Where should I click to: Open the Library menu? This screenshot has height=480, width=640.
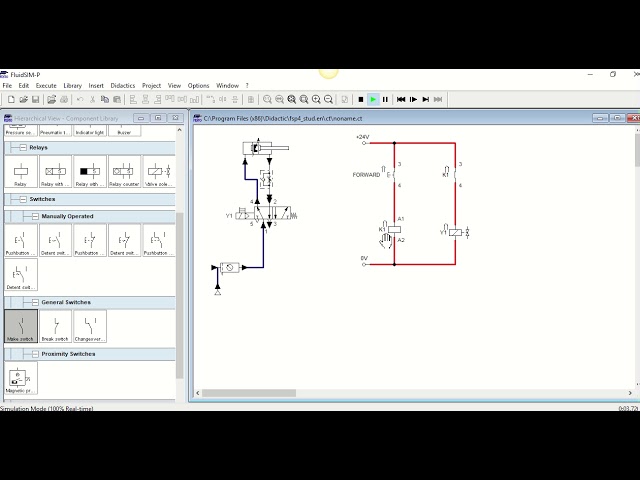point(73,86)
